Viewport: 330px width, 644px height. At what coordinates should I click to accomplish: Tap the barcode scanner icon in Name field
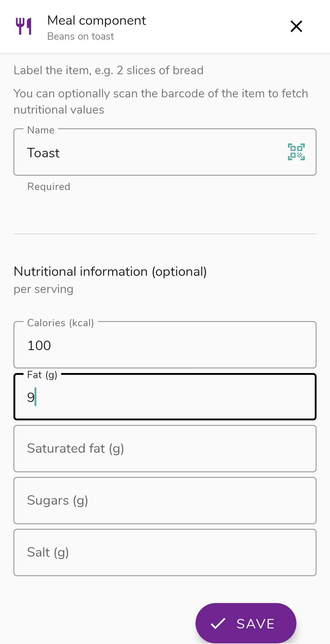click(x=296, y=152)
